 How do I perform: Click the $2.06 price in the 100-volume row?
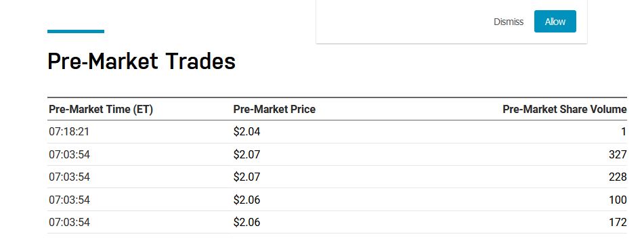tap(246, 200)
